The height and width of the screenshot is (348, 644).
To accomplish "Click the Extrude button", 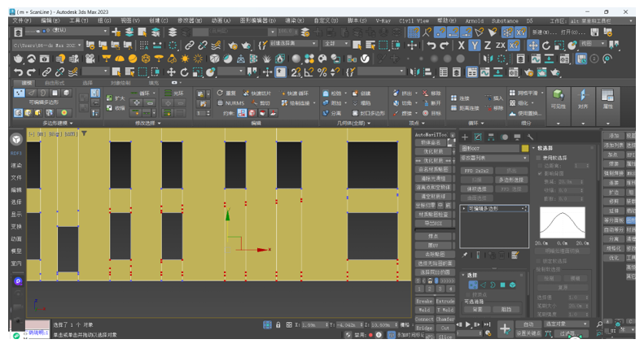I will 445,301.
